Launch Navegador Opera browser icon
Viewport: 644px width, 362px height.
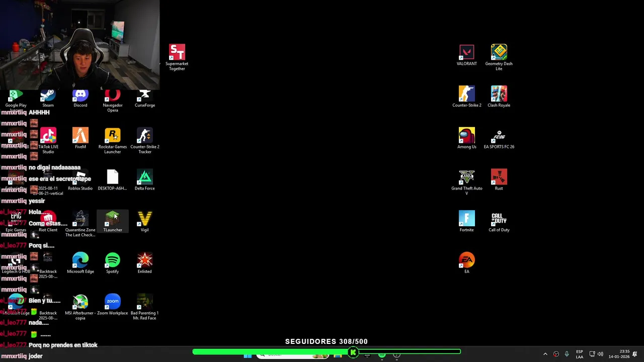tap(112, 101)
